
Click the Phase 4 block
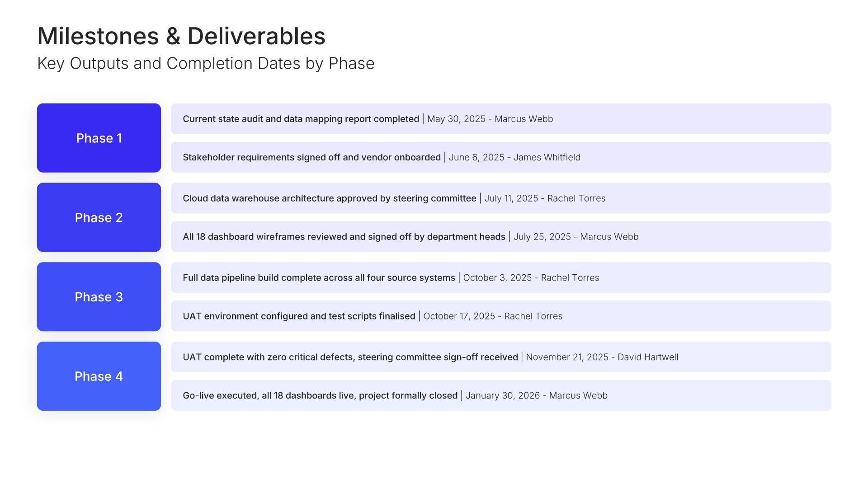[x=99, y=376]
